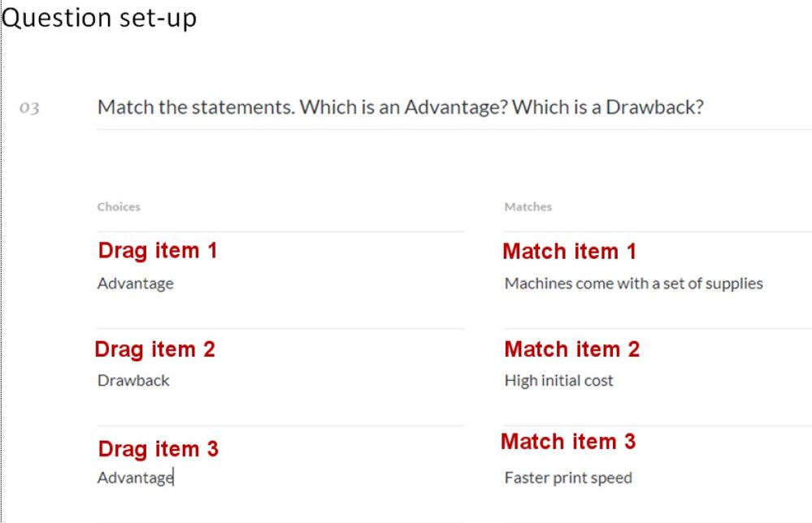Select the red "Drag item 2" label
The image size is (812, 523).
155,350
